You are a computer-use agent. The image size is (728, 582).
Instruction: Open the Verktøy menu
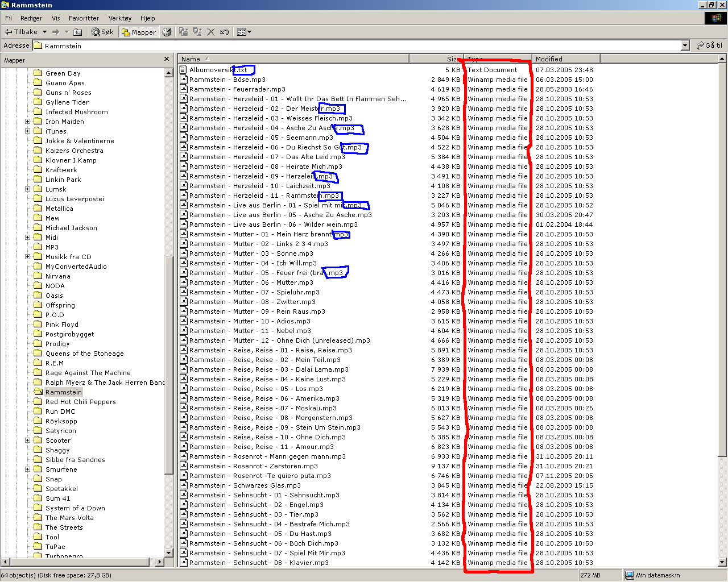click(x=120, y=18)
